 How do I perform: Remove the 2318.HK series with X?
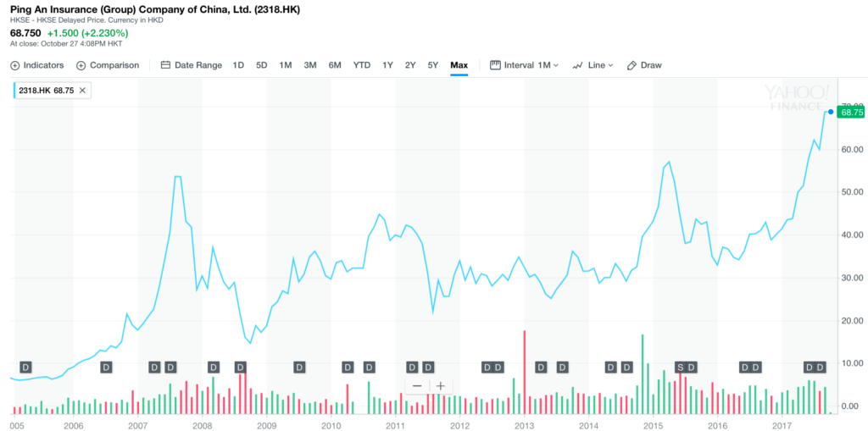[82, 91]
